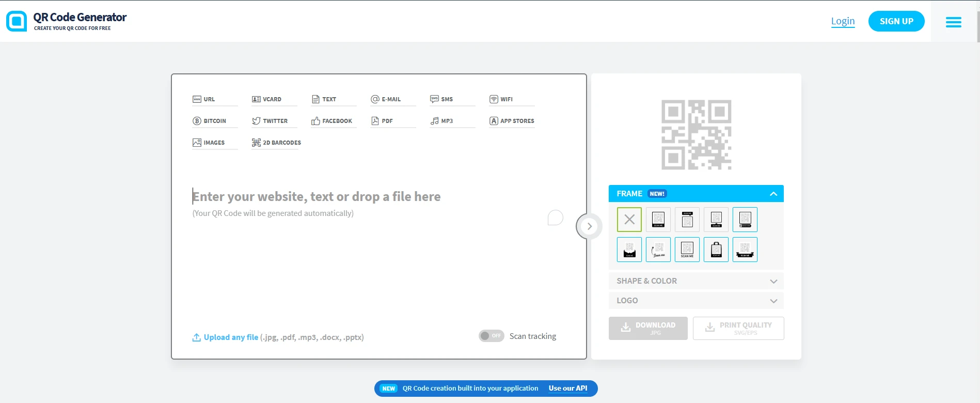980x403 pixels.
Task: Select the handwritten arrow 'Scan me' frame
Action: tap(658, 250)
